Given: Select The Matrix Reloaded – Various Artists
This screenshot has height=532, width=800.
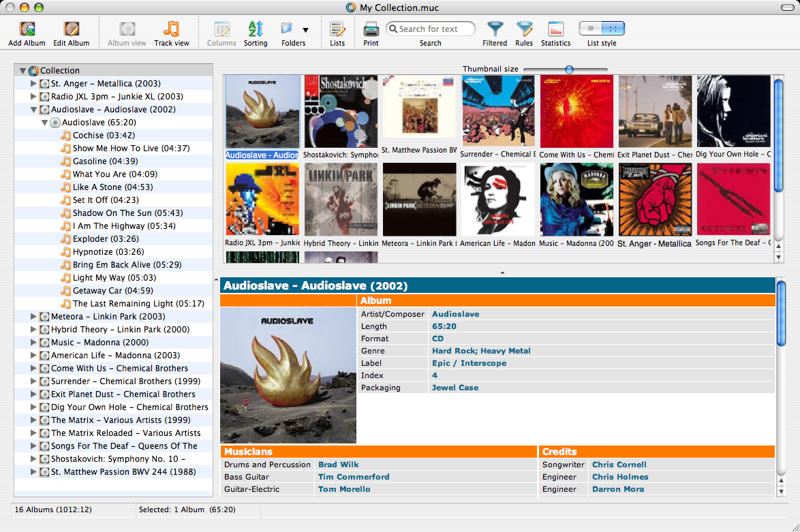Looking at the screenshot, I should (125, 433).
